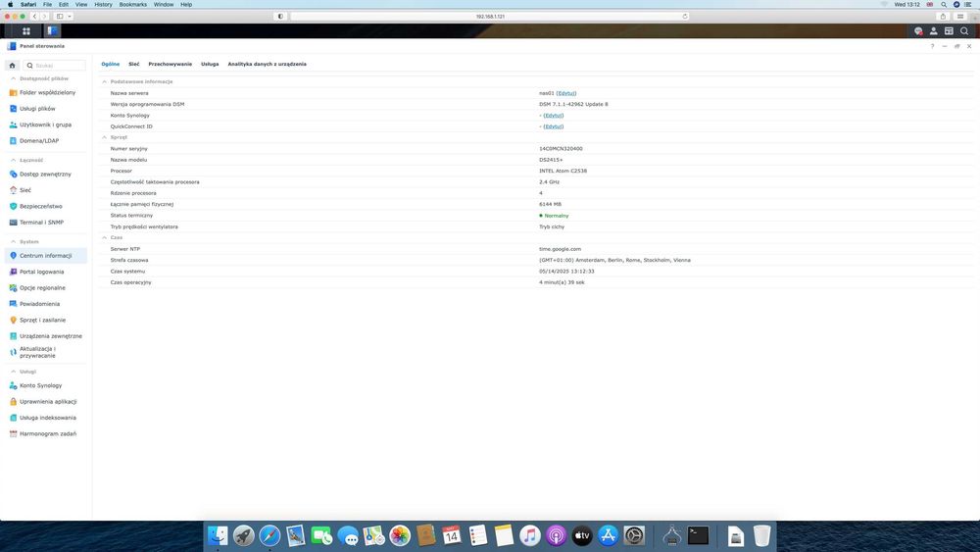Click NTP server value time.google.com
The width and height of the screenshot is (980, 552).
pyautogui.click(x=560, y=249)
